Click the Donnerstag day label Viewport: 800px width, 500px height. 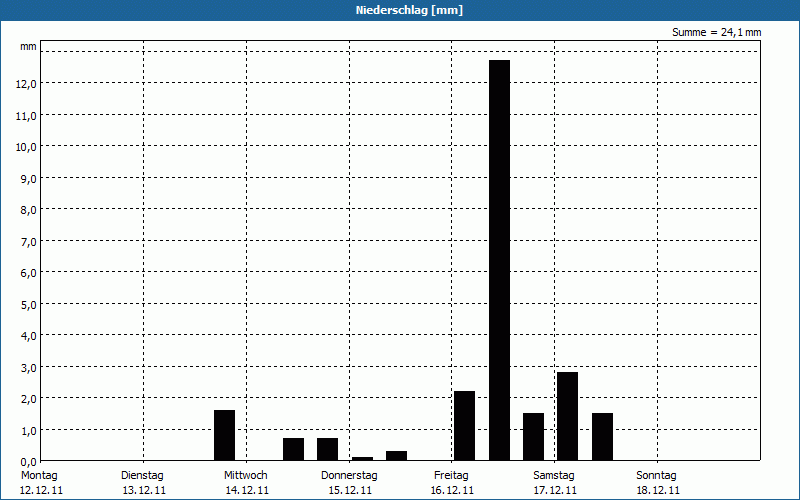(349, 476)
